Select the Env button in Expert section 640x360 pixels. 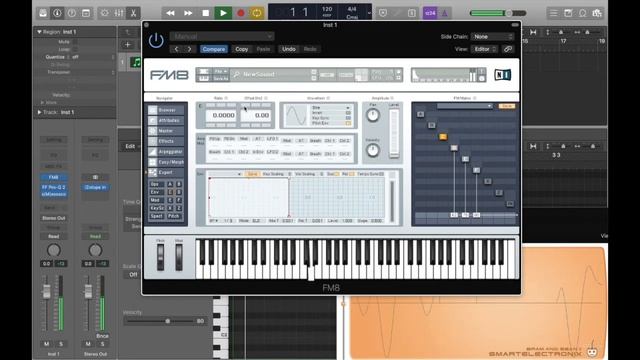156,192
